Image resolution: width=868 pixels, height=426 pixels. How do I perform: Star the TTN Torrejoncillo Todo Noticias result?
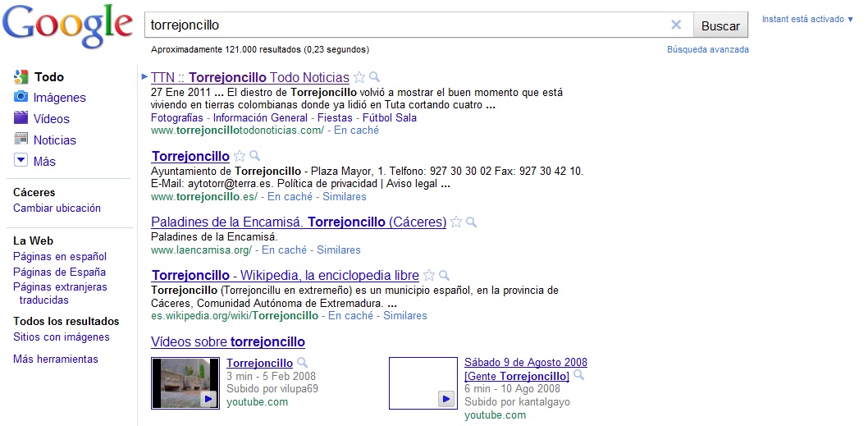point(359,77)
